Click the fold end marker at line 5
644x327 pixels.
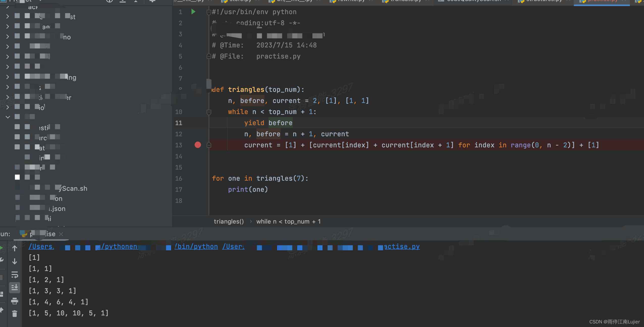[209, 56]
